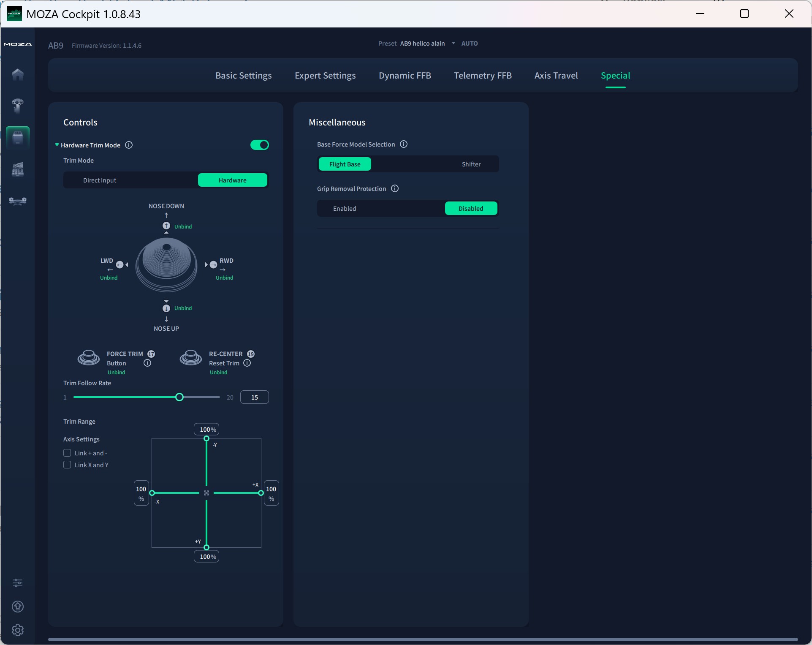Viewport: 812px width, 645px height.
Task: Unbind the Re-Center Reset Trim button
Action: 218,372
